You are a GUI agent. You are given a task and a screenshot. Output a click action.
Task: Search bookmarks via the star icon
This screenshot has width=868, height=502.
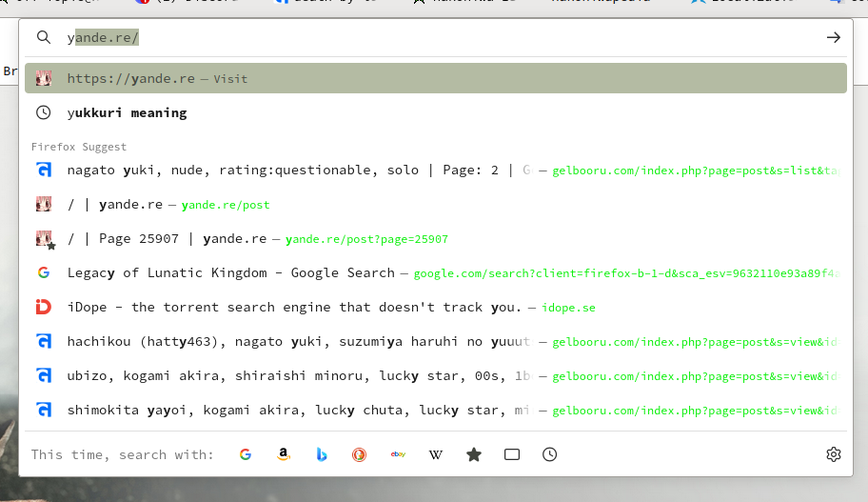474,455
